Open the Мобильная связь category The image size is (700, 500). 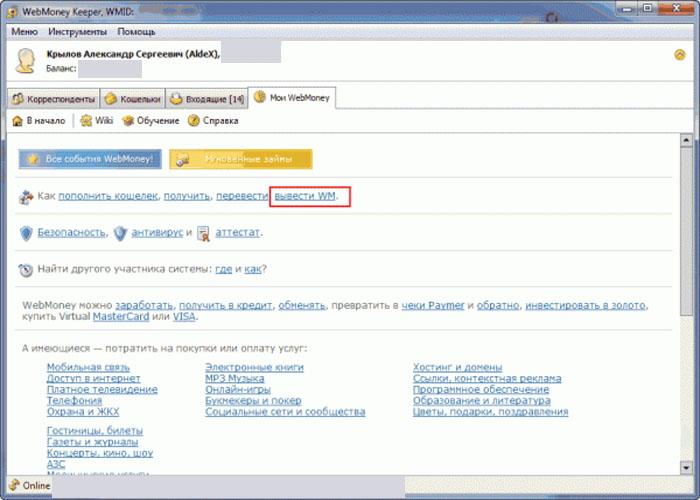click(88, 367)
